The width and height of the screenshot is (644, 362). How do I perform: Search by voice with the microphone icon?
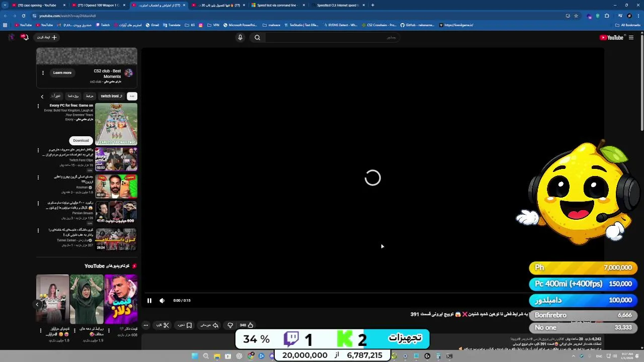point(240,37)
